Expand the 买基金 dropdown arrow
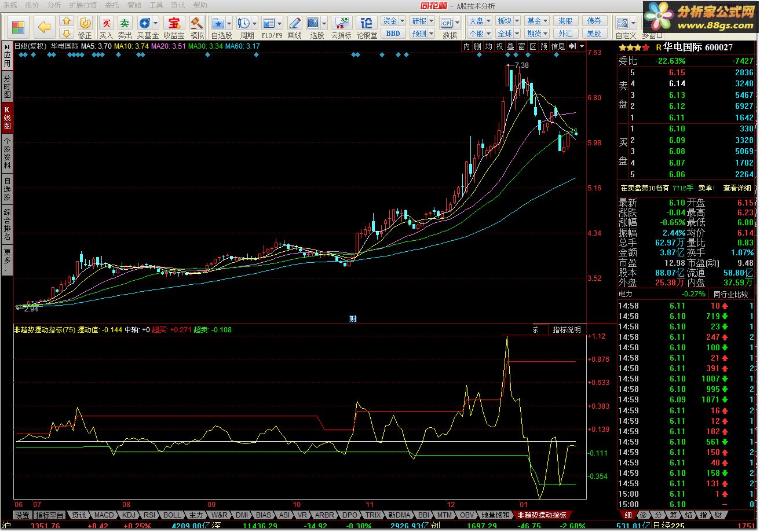760x532 pixels. click(x=156, y=23)
